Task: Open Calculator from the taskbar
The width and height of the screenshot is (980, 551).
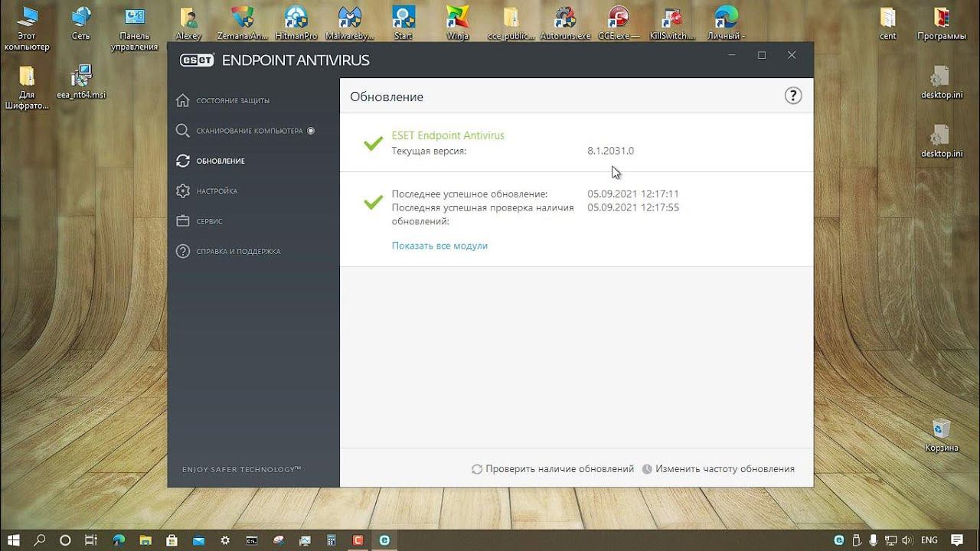Action: tap(331, 540)
